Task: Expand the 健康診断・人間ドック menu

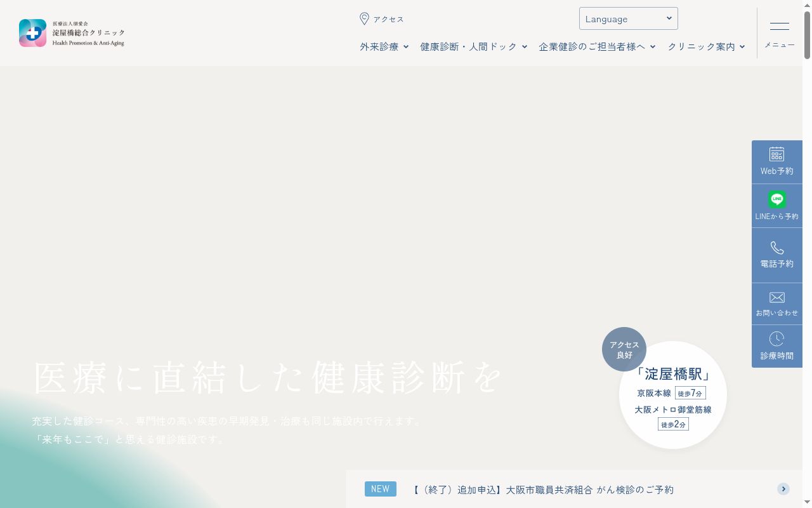Action: tap(474, 46)
